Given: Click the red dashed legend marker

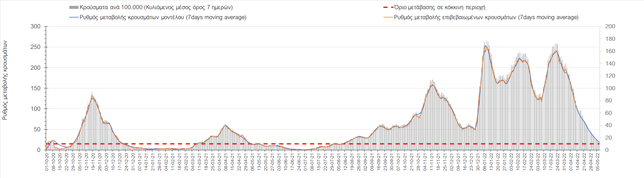Looking at the screenshot, I should 388,7.
